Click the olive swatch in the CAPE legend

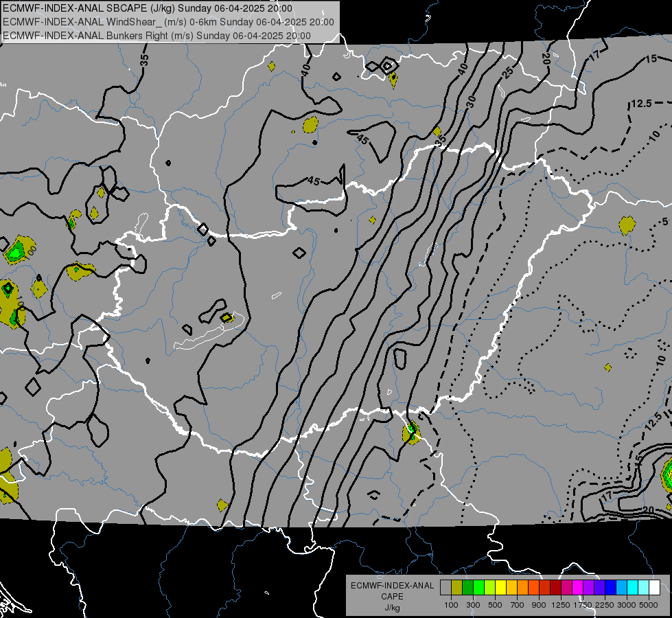pos(457,588)
